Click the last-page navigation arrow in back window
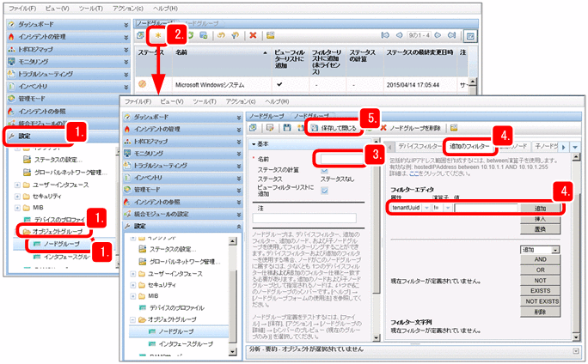Viewport: 588px width, 364px height. 452,35
